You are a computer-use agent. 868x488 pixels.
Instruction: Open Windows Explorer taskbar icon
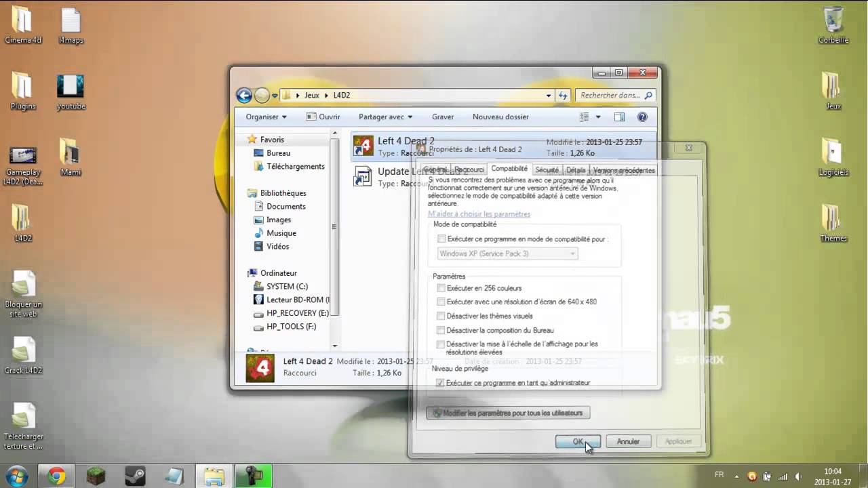coord(214,476)
